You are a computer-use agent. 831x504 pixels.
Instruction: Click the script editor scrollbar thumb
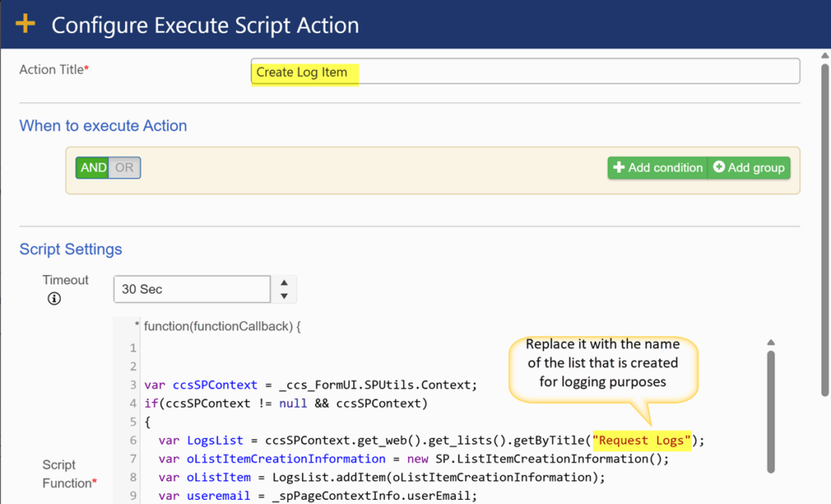[x=771, y=411]
